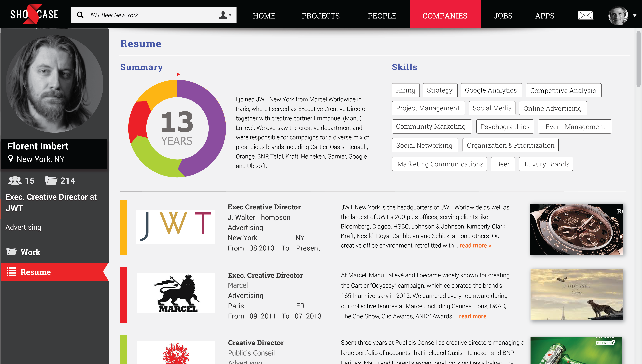The height and width of the screenshot is (364, 642).
Task: Click the Creative Director job title
Action: [256, 342]
